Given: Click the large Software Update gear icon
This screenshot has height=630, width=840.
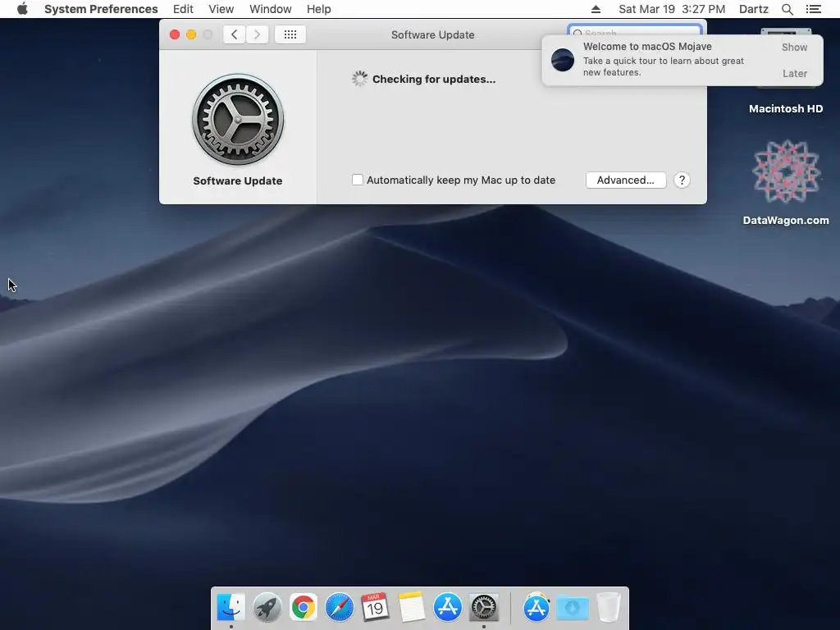Looking at the screenshot, I should pos(238,120).
